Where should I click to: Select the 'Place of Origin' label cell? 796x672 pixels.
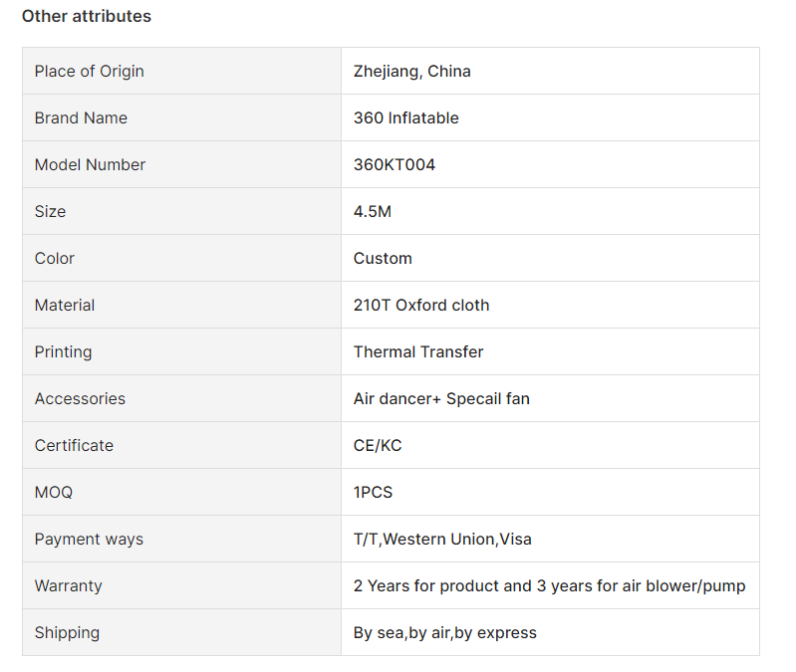coord(181,71)
